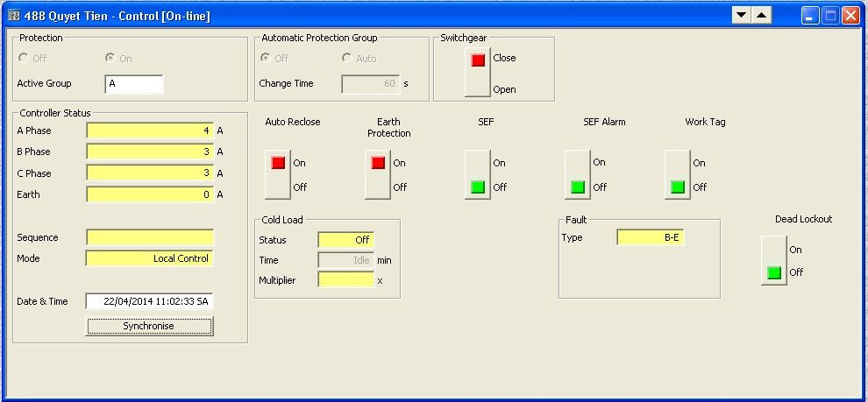Click the up arrow title bar button
Viewport: 868px width, 402px height.
[x=761, y=16]
